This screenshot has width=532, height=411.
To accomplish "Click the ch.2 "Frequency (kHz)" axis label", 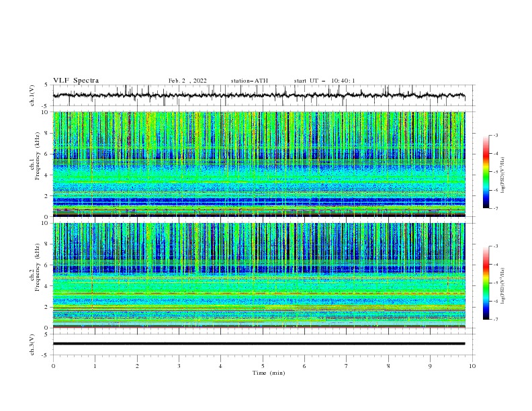I will [x=37, y=267].
